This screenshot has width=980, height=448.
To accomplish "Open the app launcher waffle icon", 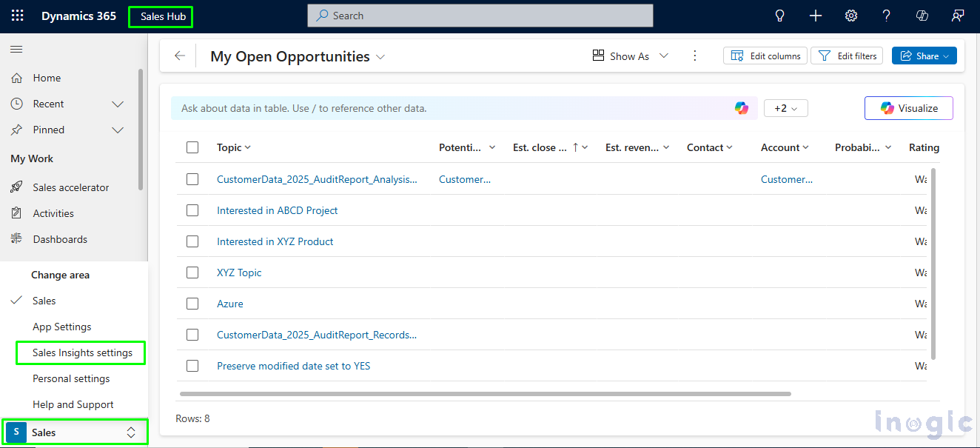I will point(17,16).
